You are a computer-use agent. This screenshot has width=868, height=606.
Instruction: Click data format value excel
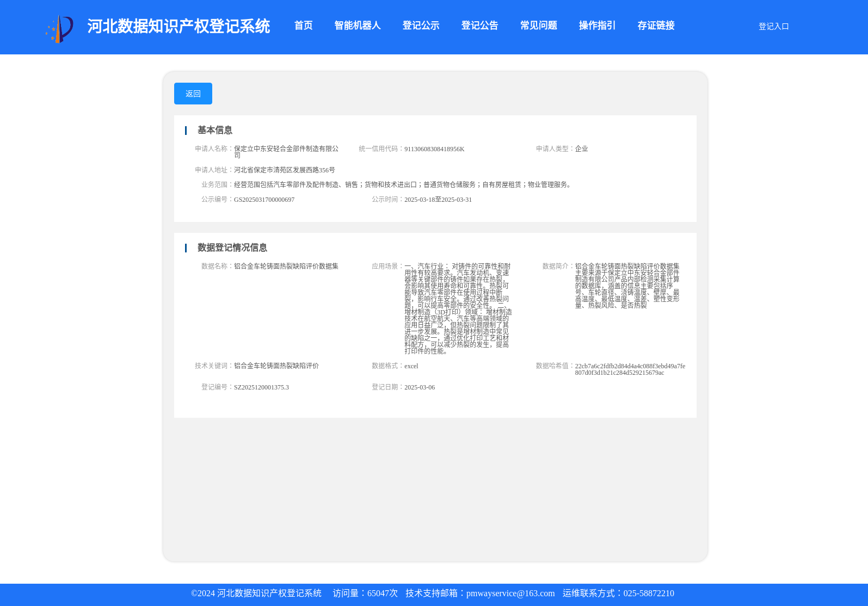(411, 366)
